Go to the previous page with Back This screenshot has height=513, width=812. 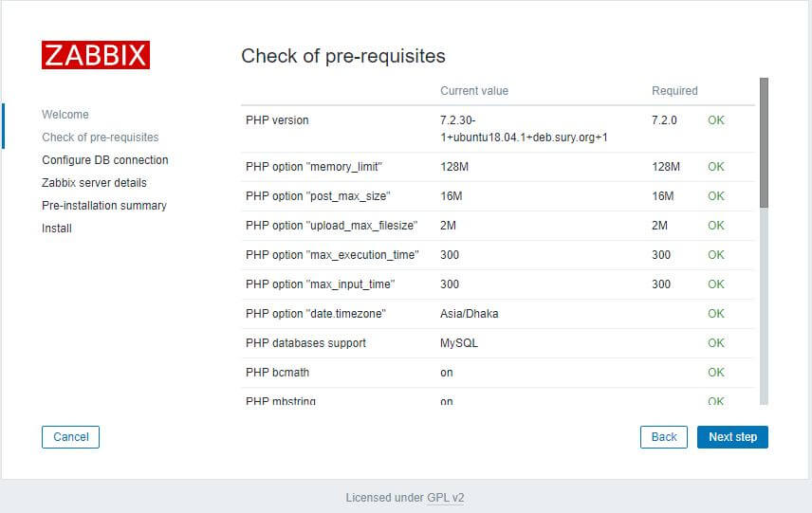pos(664,437)
